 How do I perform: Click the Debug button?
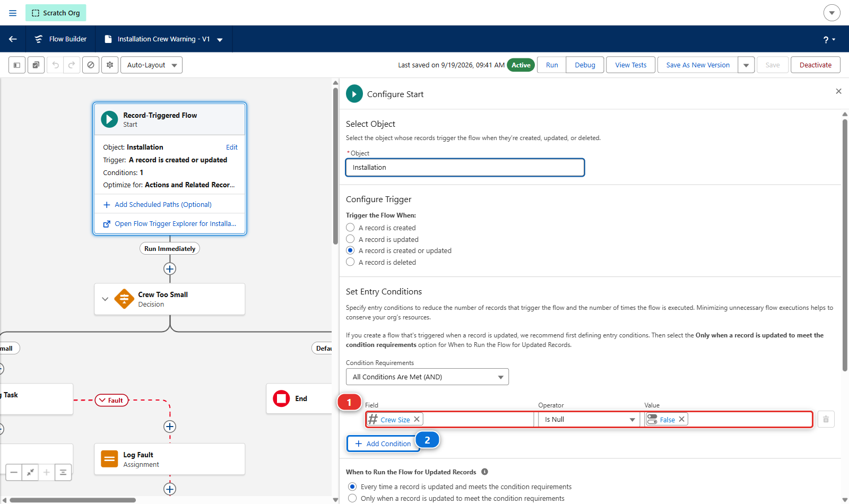585,65
